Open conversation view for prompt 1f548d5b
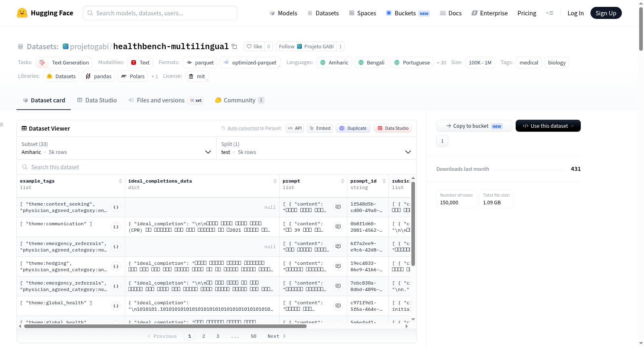 pos(338,207)
